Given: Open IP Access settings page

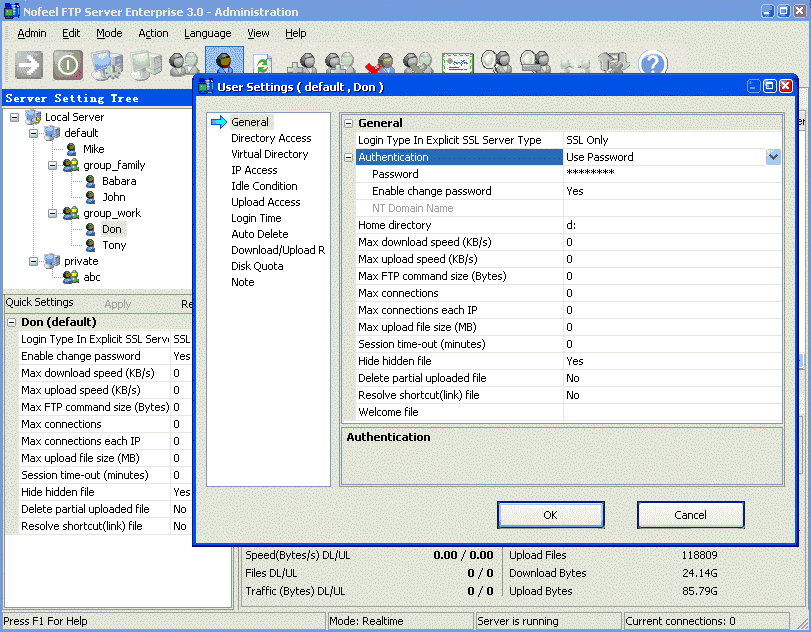Looking at the screenshot, I should click(254, 170).
